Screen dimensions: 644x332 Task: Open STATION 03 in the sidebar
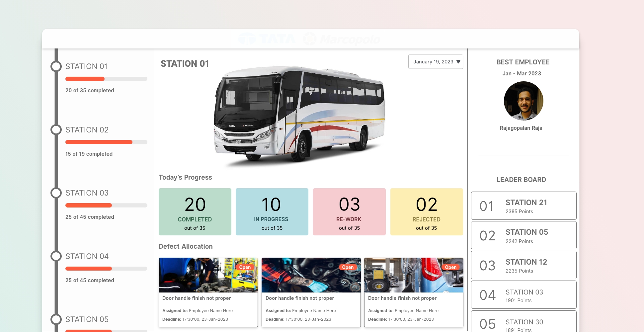(87, 193)
